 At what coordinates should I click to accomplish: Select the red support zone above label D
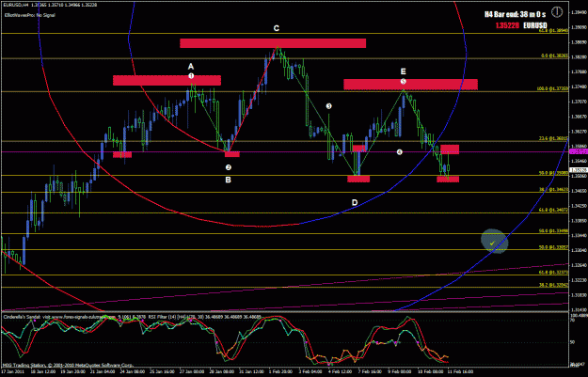point(358,180)
